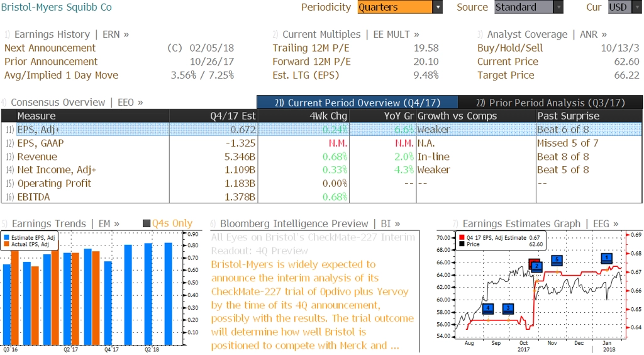Select the EPS, GAAP measure row
The image size is (644, 355).
pos(321,143)
